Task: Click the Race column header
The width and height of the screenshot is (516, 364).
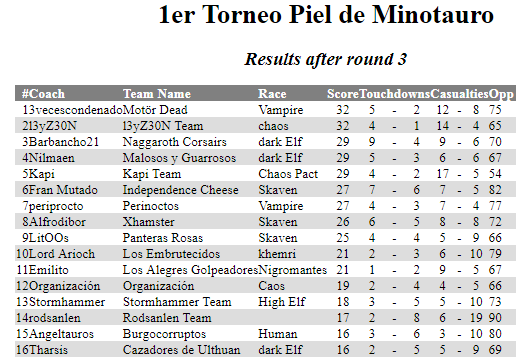Action: coord(272,94)
